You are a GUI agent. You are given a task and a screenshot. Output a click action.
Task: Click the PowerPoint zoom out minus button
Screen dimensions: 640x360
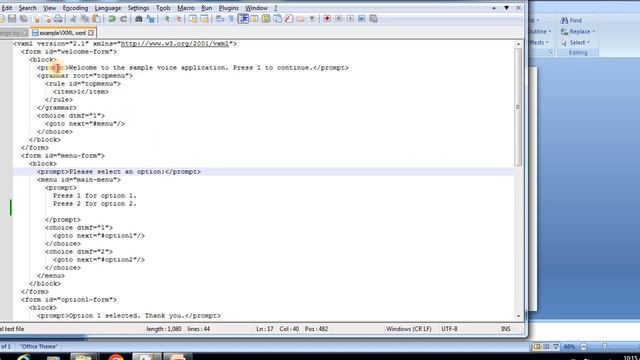584,347
